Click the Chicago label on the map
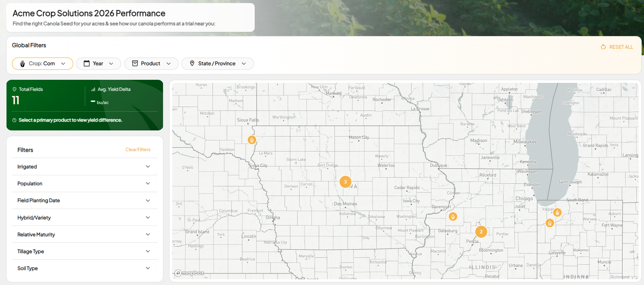The image size is (644, 285). point(524,198)
